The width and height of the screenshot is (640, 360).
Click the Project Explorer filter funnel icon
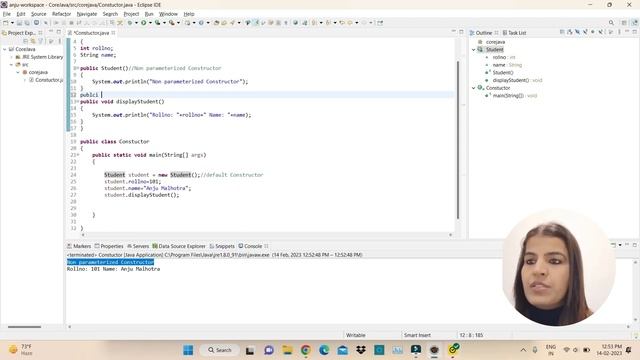pos(41,41)
